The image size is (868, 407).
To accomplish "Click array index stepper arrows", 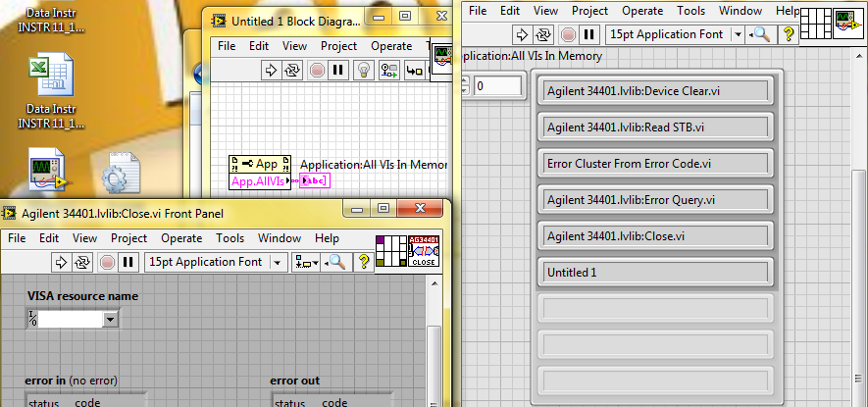I will click(x=465, y=86).
